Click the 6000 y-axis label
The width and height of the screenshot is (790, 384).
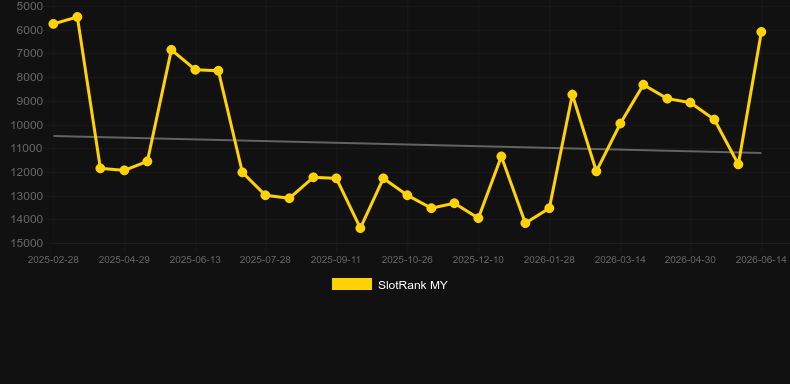pyautogui.click(x=30, y=30)
